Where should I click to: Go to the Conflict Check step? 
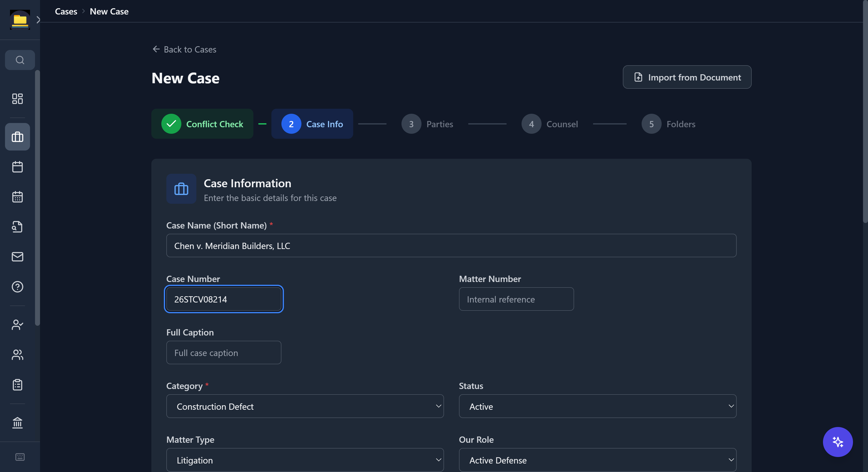[202, 124]
